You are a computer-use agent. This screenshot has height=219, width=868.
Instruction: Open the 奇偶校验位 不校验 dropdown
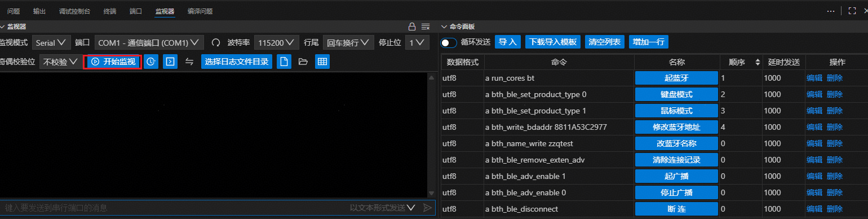tap(60, 62)
